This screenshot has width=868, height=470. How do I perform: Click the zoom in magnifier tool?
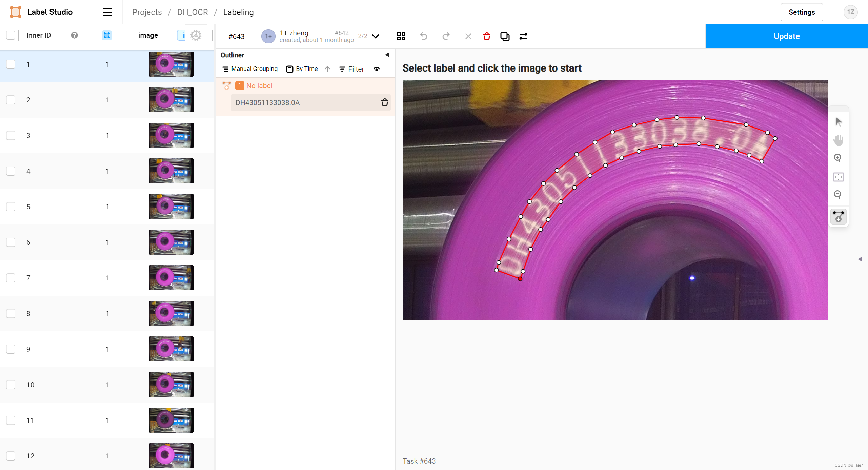coord(837,158)
